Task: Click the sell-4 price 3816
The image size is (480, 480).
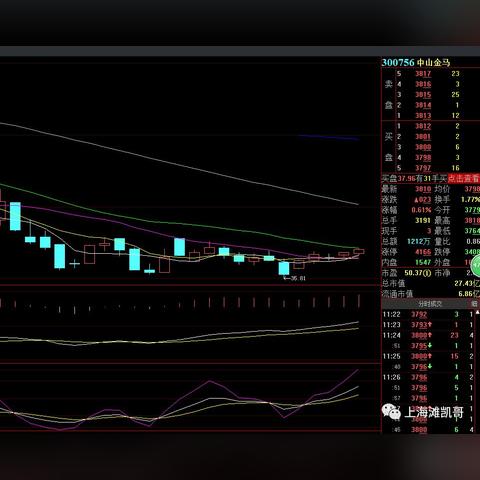Action: point(423,84)
